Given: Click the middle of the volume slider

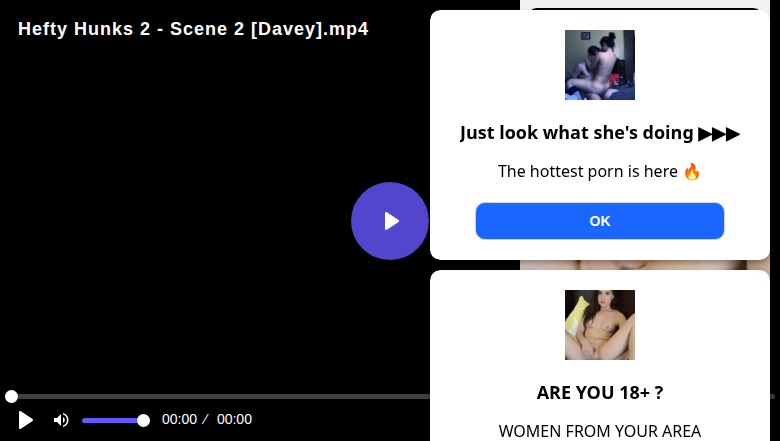Looking at the screenshot, I should click(112, 420).
